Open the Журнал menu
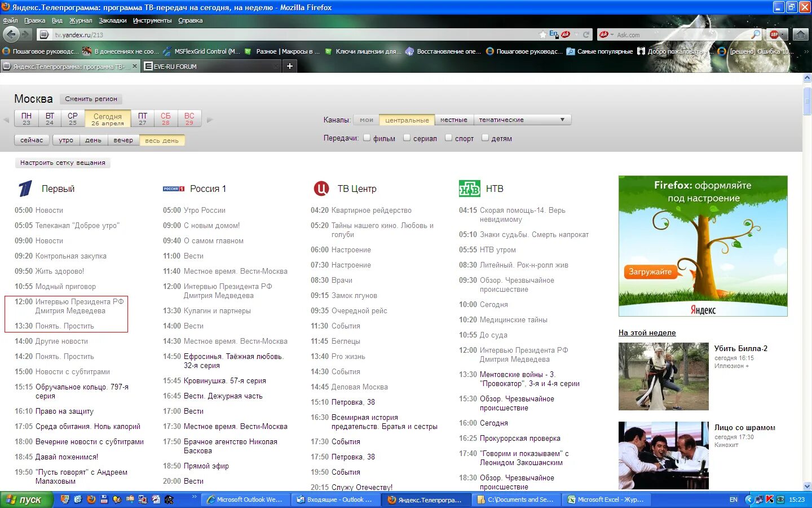Screen dimensions: 812x508 pyautogui.click(x=81, y=20)
